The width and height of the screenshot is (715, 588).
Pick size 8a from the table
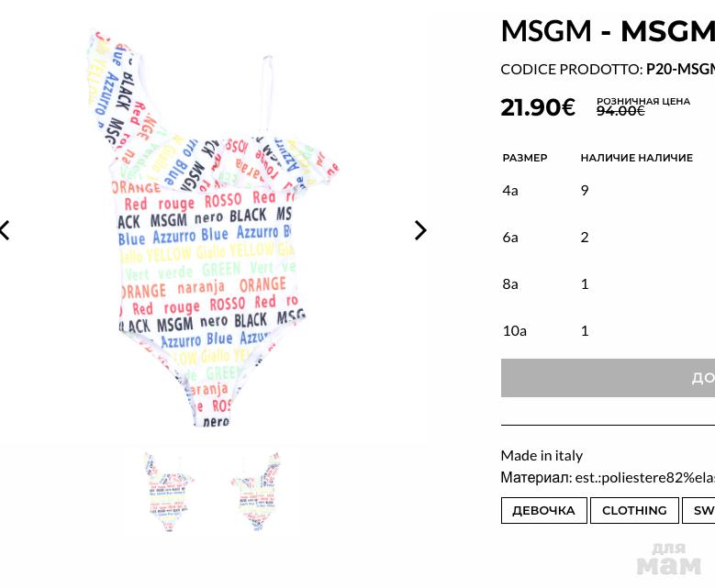pos(510,283)
